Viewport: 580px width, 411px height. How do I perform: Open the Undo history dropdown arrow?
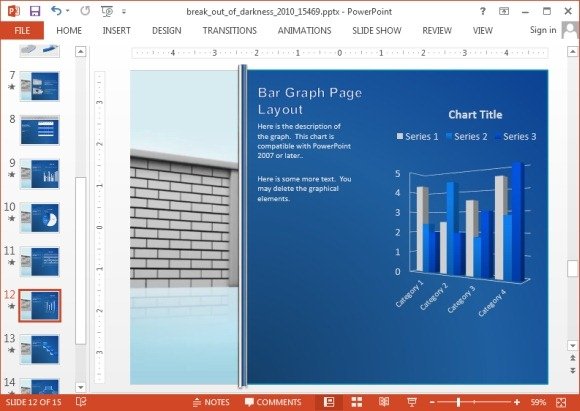coord(67,11)
